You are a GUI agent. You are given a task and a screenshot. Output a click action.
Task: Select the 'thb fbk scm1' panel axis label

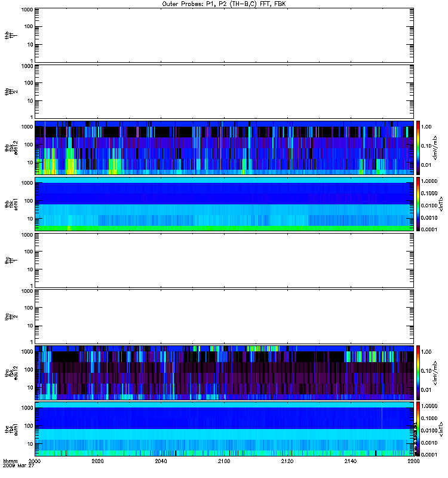point(11,204)
